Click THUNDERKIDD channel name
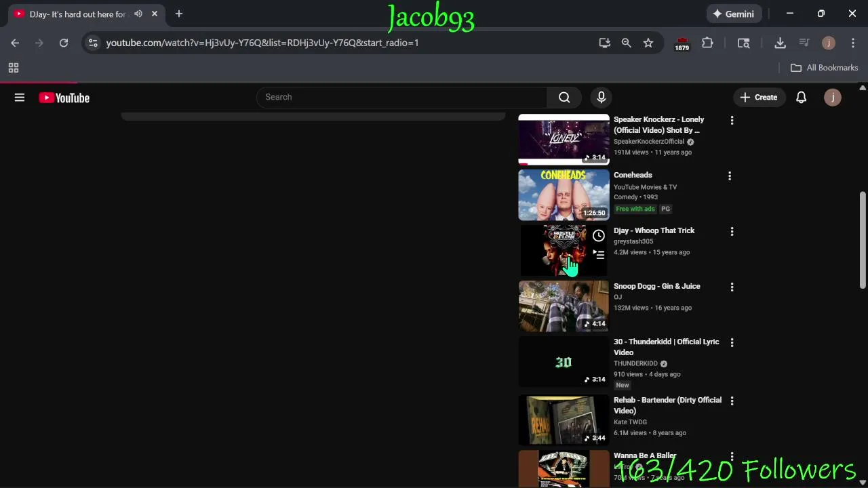 pos(635,363)
